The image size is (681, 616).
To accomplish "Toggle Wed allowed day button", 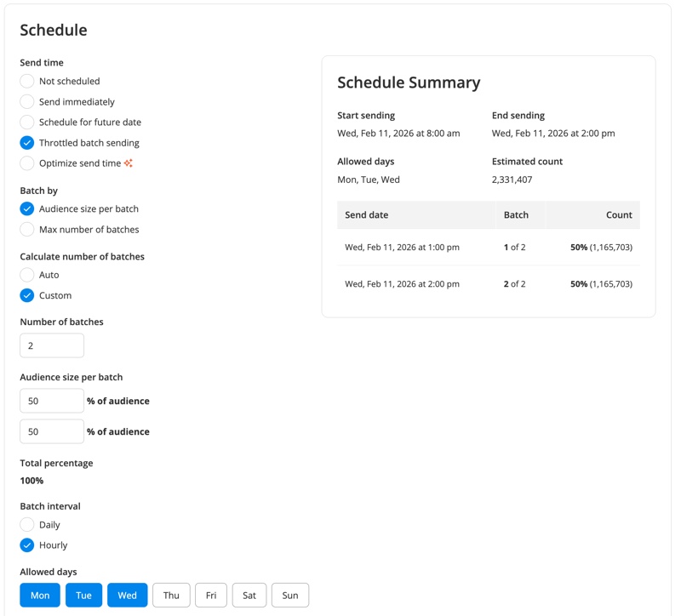I will click(x=127, y=596).
